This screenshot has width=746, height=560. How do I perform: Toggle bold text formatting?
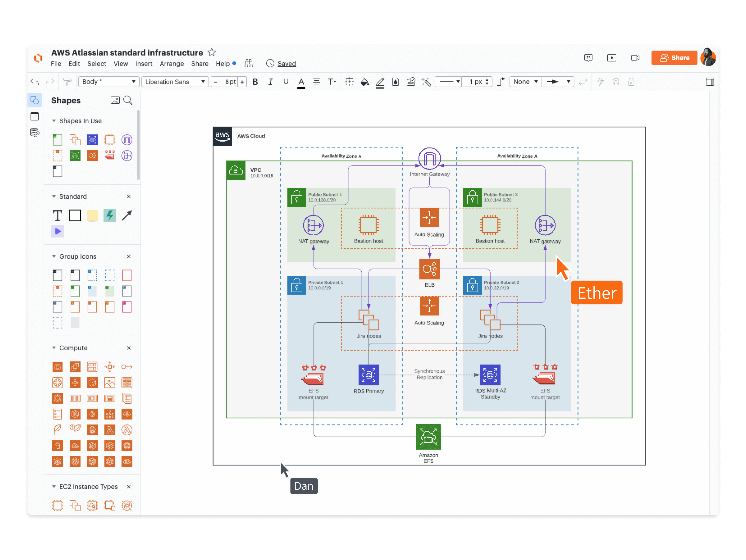coord(255,82)
